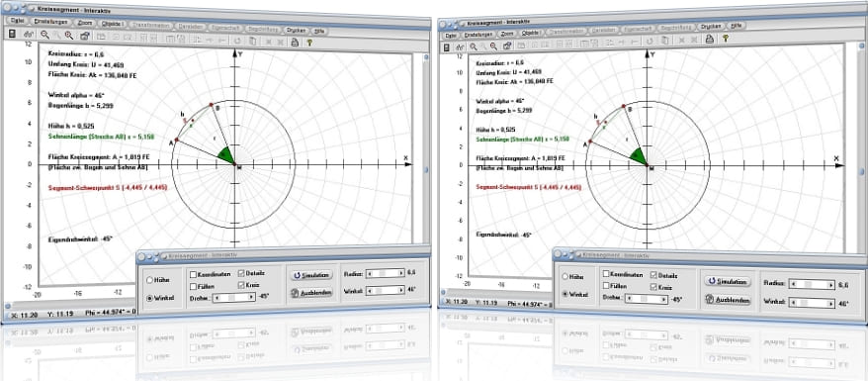Click the printer icon in right window toolbar

(709, 39)
